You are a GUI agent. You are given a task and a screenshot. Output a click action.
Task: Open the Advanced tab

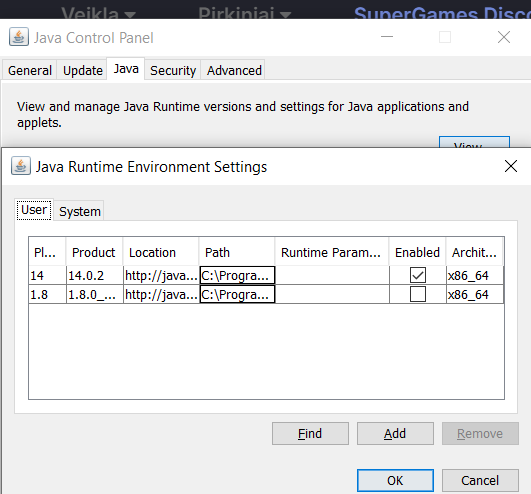pyautogui.click(x=234, y=70)
